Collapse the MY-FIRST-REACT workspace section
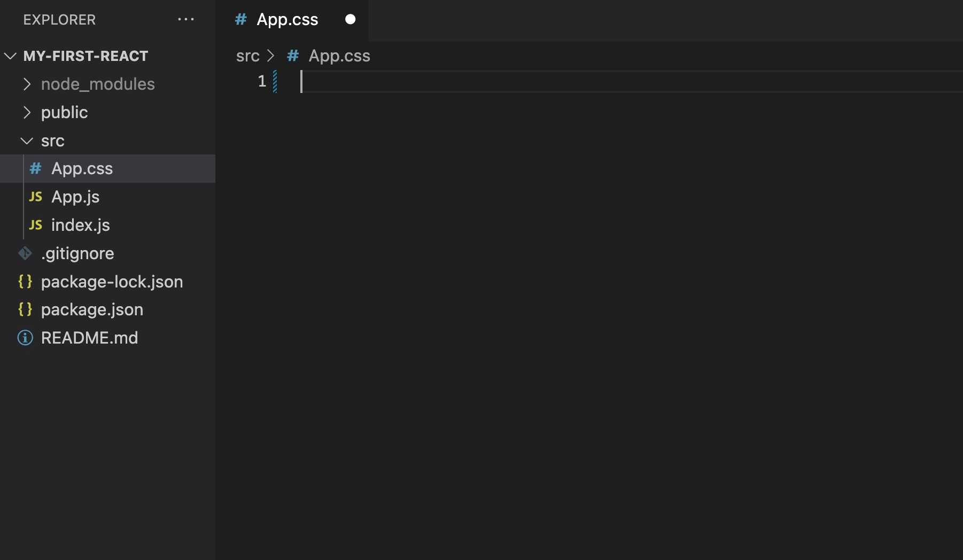This screenshot has width=963, height=560. pyautogui.click(x=10, y=56)
